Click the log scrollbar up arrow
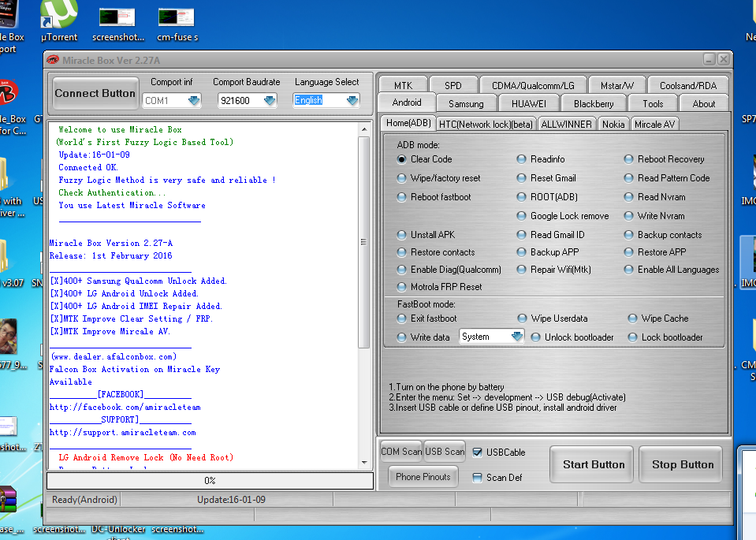The height and width of the screenshot is (540, 756). pyautogui.click(x=364, y=129)
